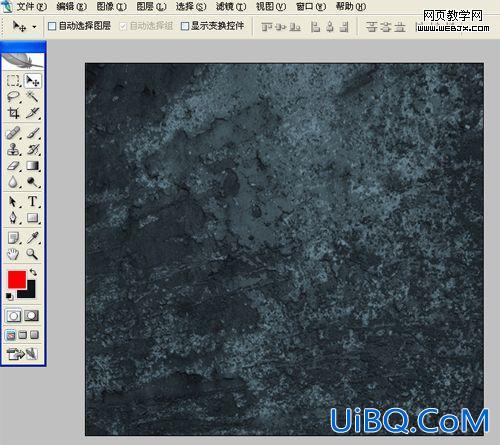Select the Pen tool

point(13,218)
